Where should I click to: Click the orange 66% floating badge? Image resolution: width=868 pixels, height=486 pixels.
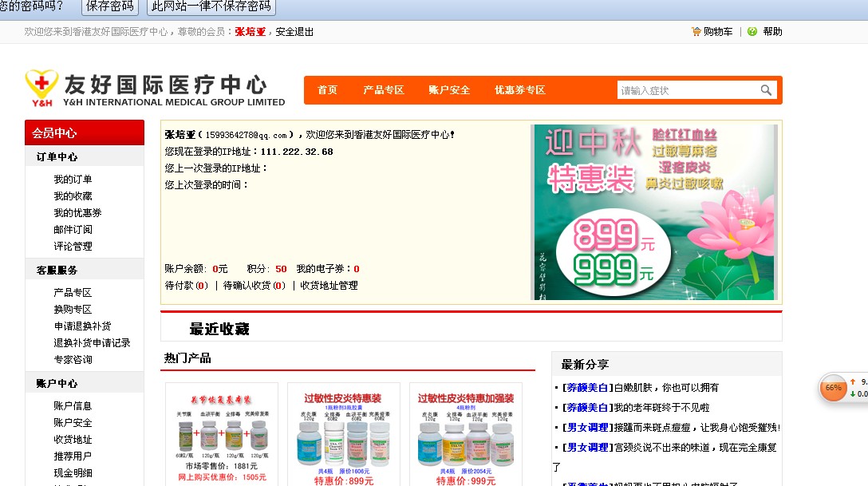pyautogui.click(x=833, y=388)
